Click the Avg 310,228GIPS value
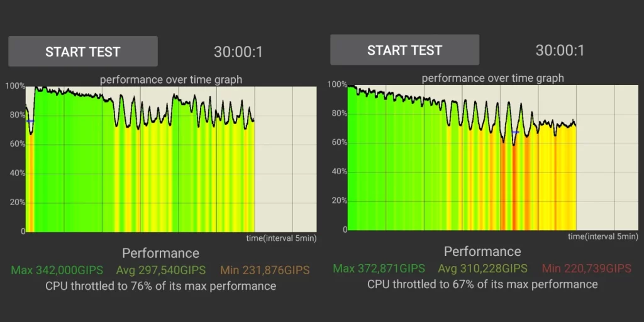Viewport: 644px width, 322px height. [483, 269]
